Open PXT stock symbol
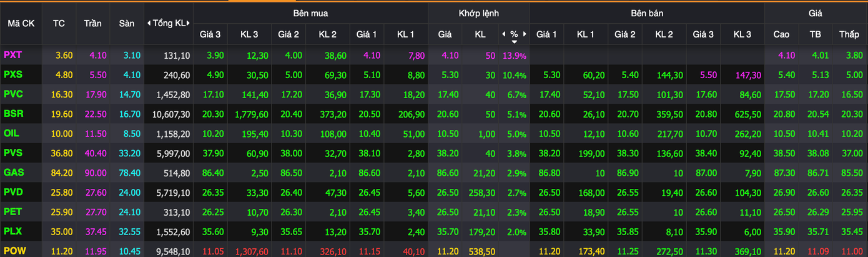Image resolution: width=868 pixels, height=257 pixels. tap(13, 55)
